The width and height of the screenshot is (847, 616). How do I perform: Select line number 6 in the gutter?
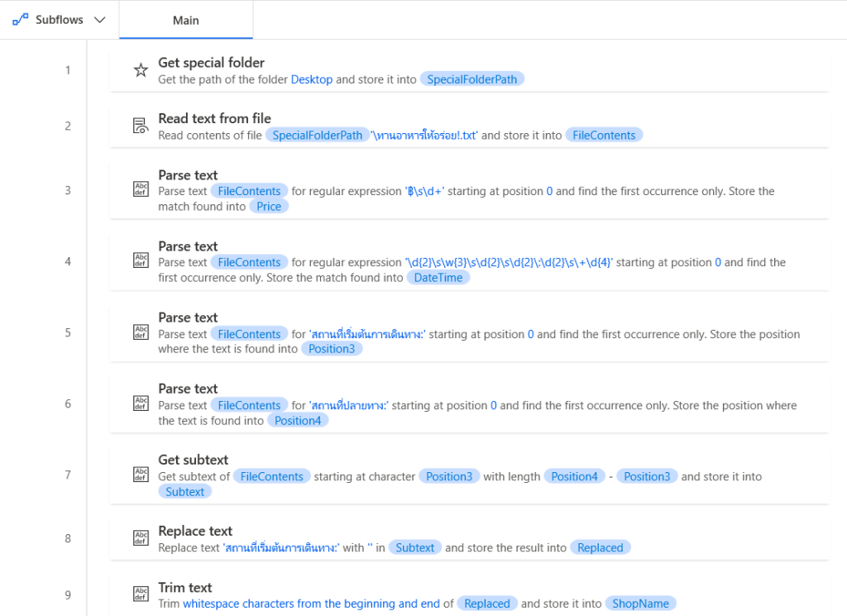point(68,404)
